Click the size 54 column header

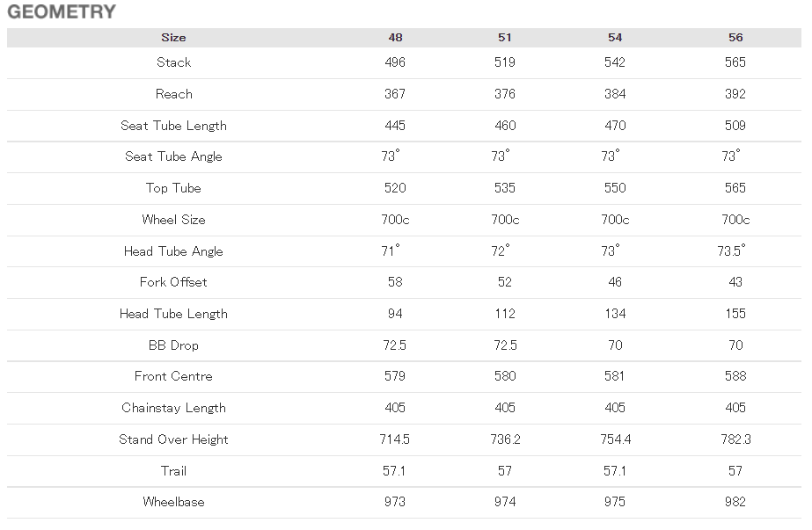coord(615,37)
